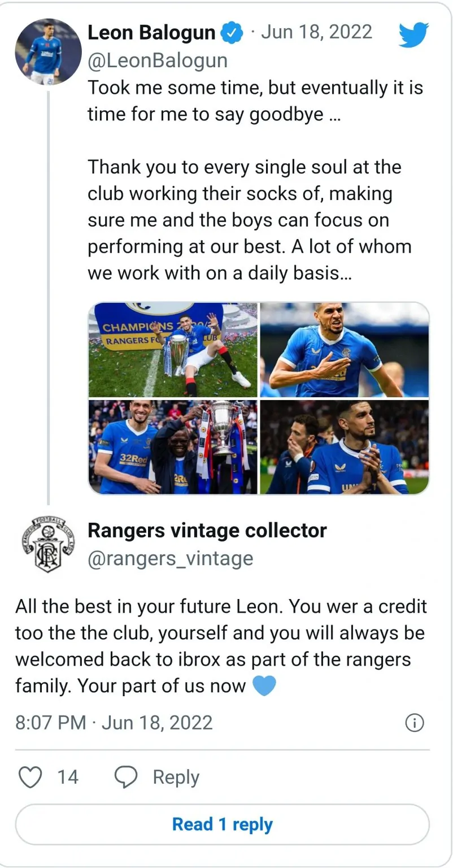The width and height of the screenshot is (453, 868).
Task: Click the Rangers vintage collector name
Action: [207, 531]
